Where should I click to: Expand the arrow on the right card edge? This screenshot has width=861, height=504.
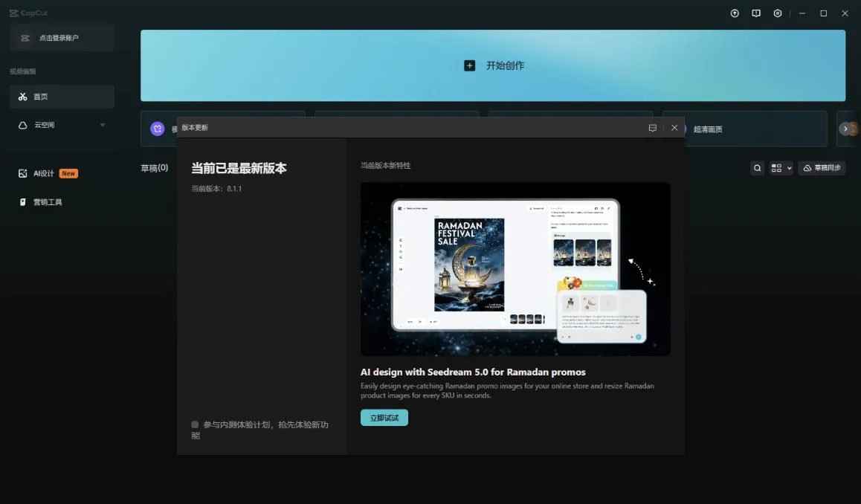click(847, 128)
